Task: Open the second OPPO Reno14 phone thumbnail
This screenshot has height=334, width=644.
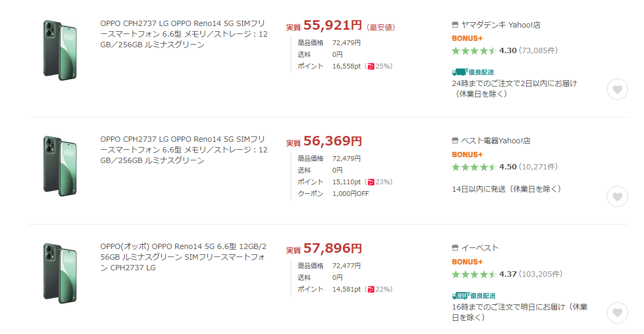Action: pos(59,166)
